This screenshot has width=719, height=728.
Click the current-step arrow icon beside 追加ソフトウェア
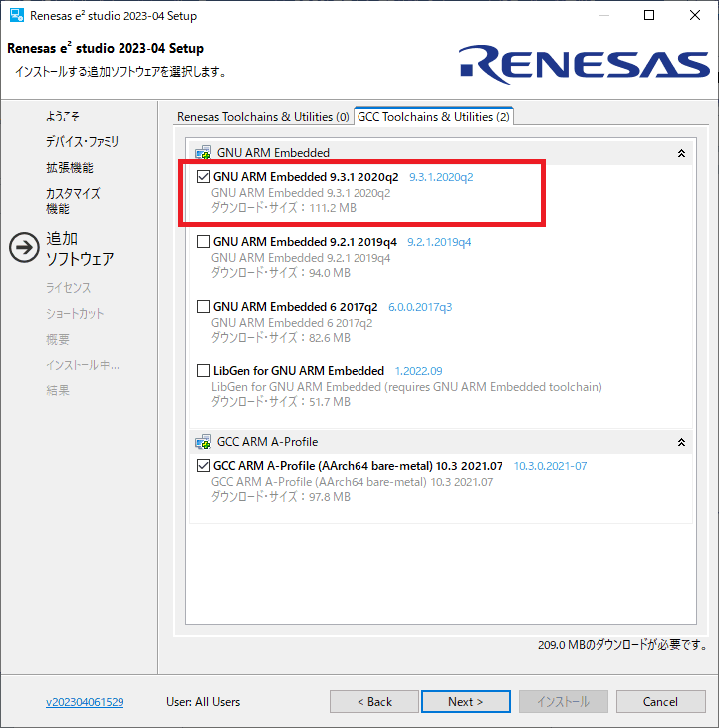24,247
